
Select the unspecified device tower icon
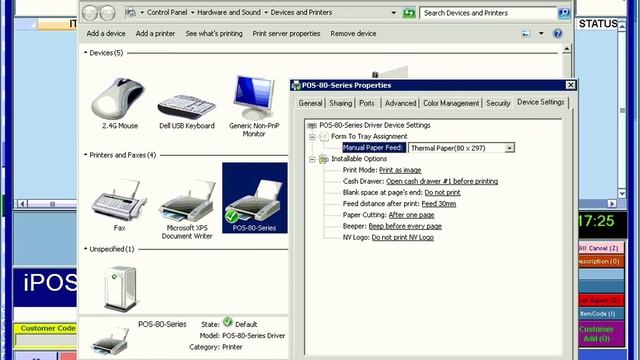coord(120,289)
